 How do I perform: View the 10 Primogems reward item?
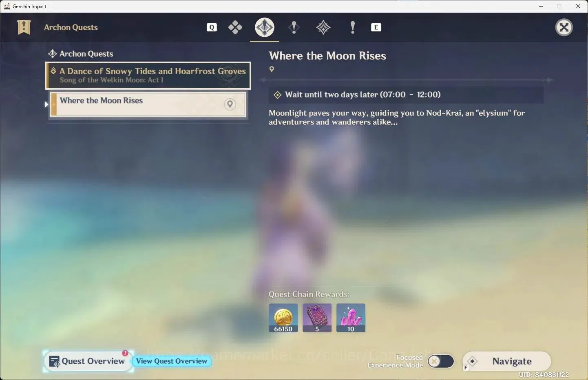click(x=351, y=318)
